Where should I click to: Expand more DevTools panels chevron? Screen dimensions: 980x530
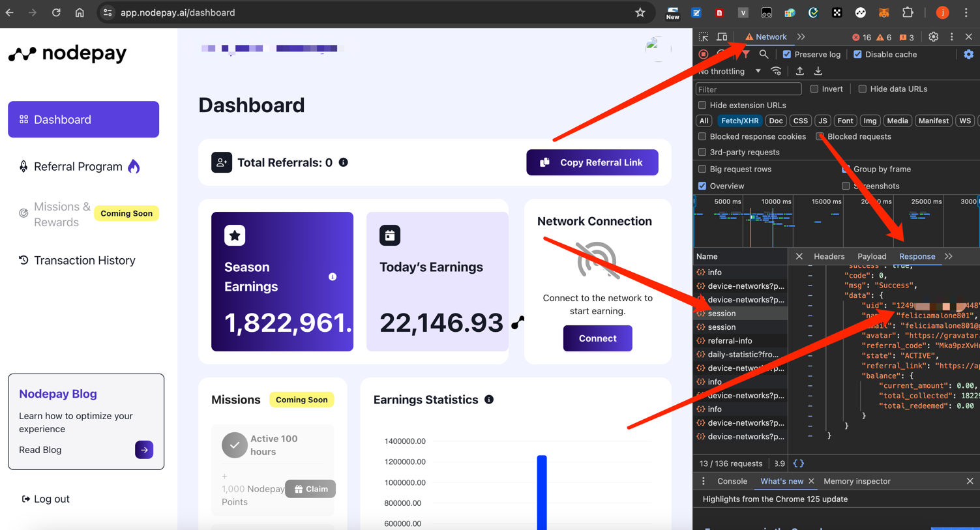(801, 37)
